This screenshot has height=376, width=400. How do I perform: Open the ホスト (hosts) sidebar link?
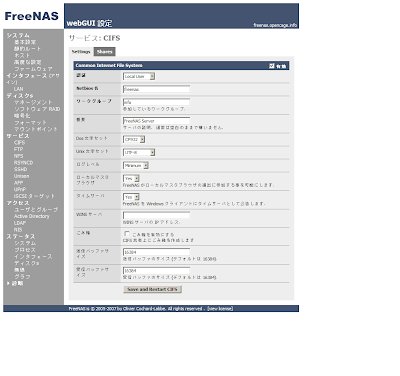[x=22, y=55]
